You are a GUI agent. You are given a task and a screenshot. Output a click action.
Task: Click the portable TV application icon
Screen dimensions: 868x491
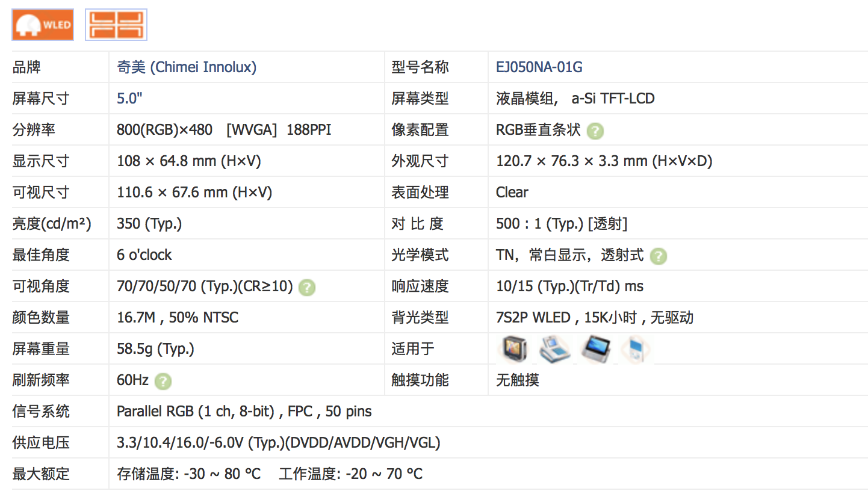[x=515, y=349]
